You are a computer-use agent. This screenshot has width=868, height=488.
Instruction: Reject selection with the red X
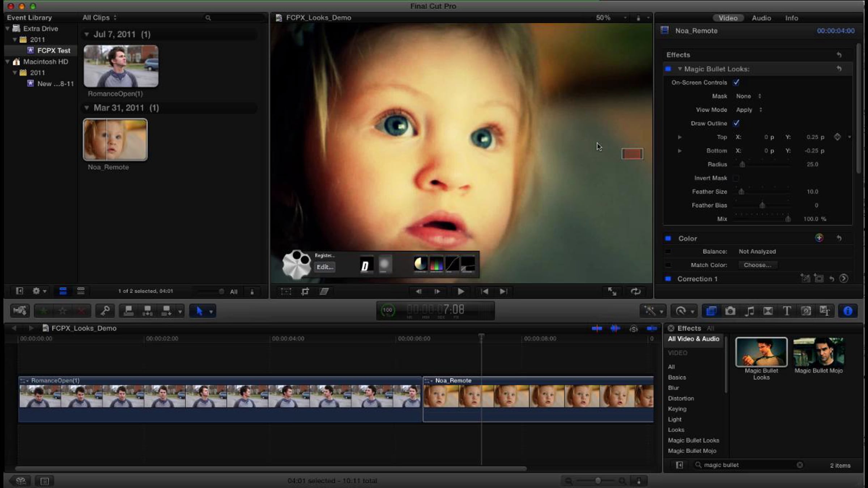click(81, 311)
